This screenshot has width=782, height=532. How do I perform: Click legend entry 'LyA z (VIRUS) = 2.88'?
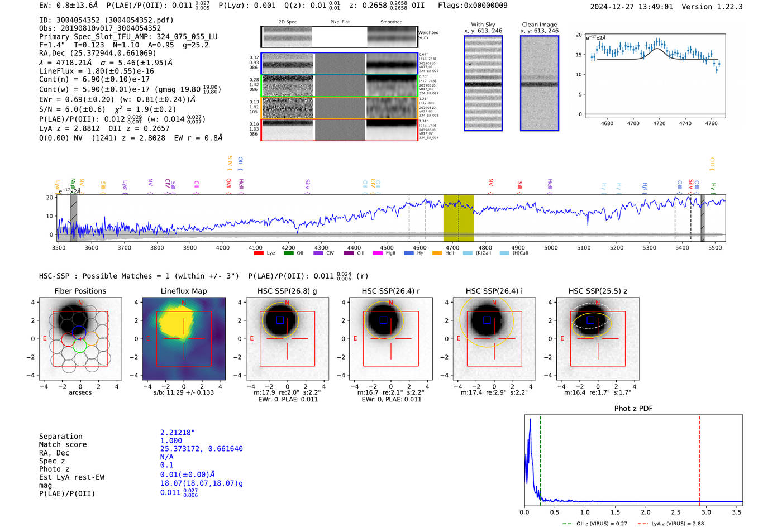point(670,524)
